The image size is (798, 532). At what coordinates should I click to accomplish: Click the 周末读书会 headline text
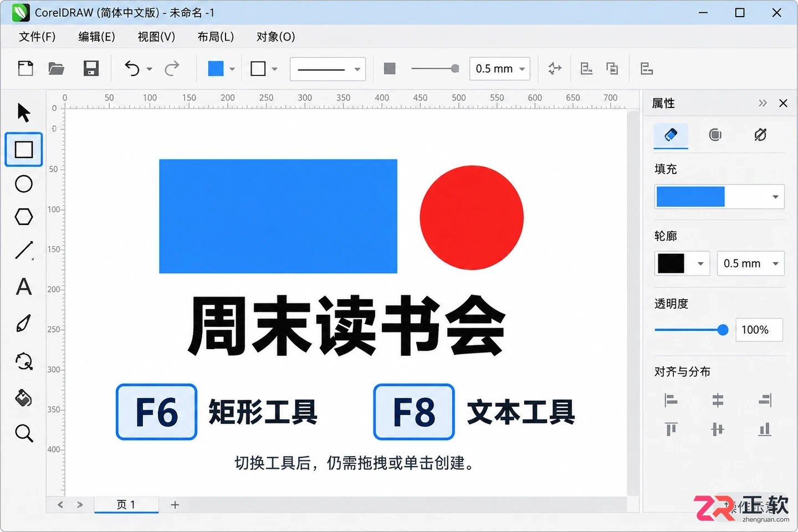click(x=346, y=326)
